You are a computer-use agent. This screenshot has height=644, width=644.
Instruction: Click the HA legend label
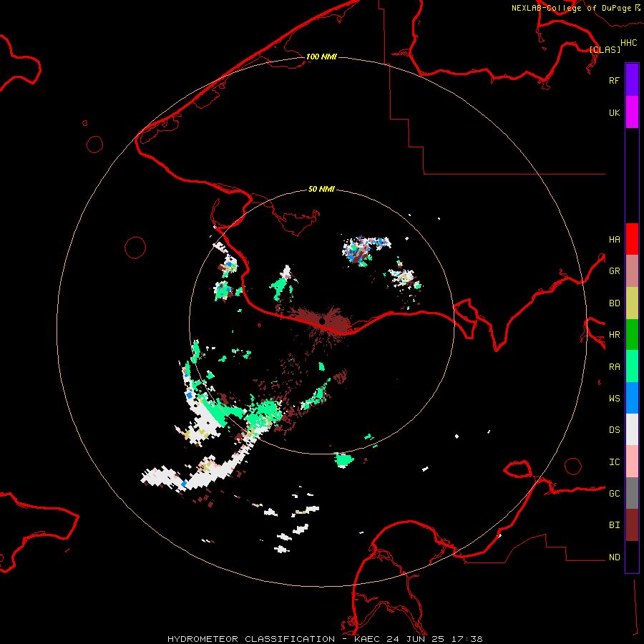614,239
